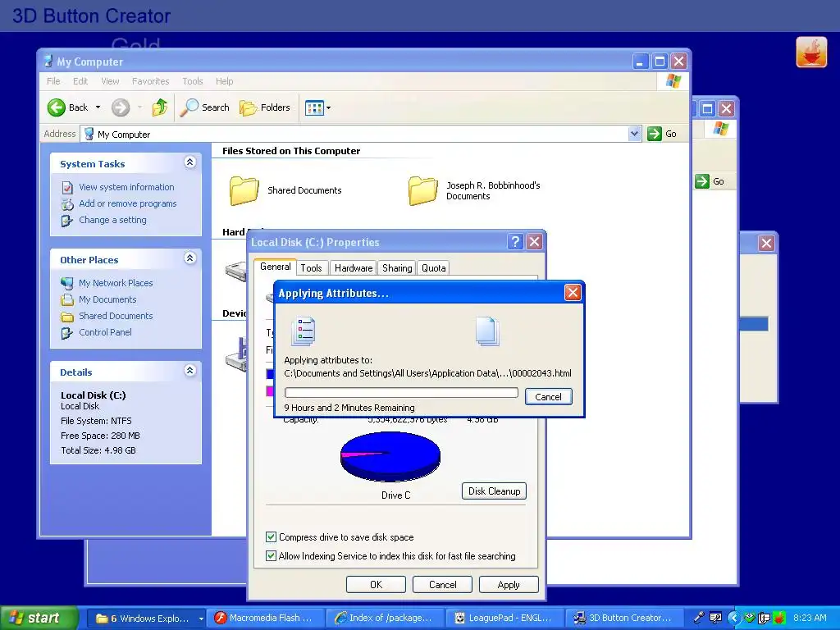Viewport: 840px width, 630px height.
Task: Collapse the Other Places panel
Action: coord(189,258)
